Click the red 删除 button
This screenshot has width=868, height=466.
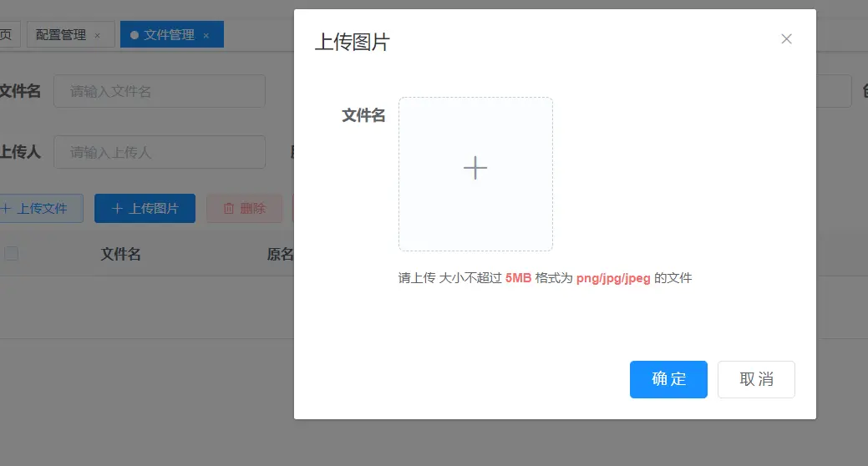(245, 208)
